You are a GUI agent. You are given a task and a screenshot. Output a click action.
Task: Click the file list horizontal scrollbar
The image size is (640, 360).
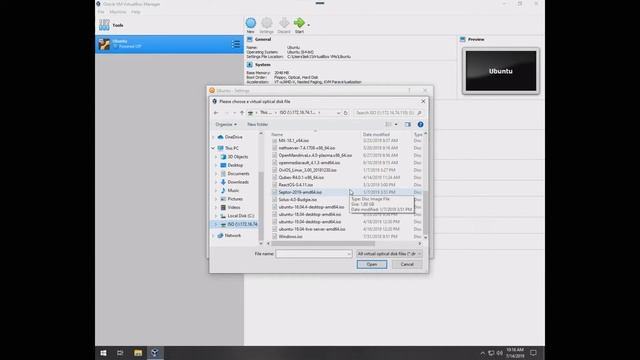click(x=323, y=244)
